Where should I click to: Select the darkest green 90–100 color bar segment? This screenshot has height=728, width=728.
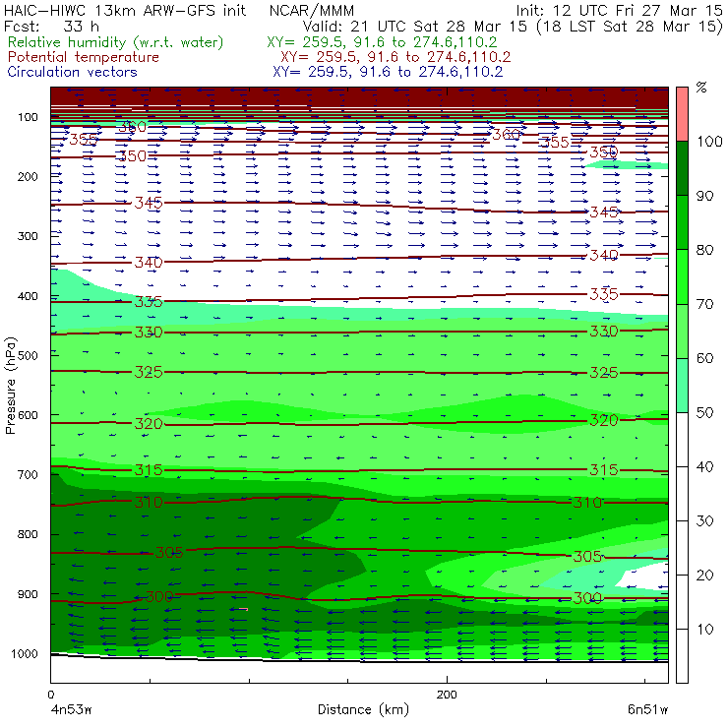682,168
